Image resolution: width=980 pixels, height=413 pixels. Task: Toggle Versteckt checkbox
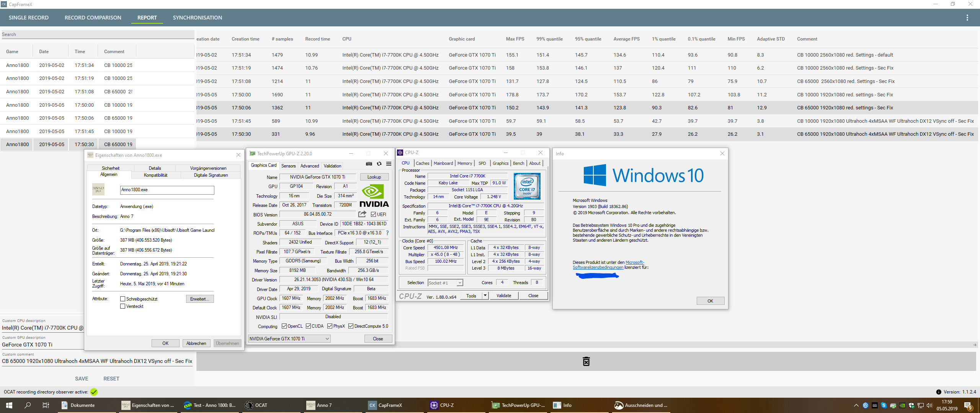click(x=123, y=306)
